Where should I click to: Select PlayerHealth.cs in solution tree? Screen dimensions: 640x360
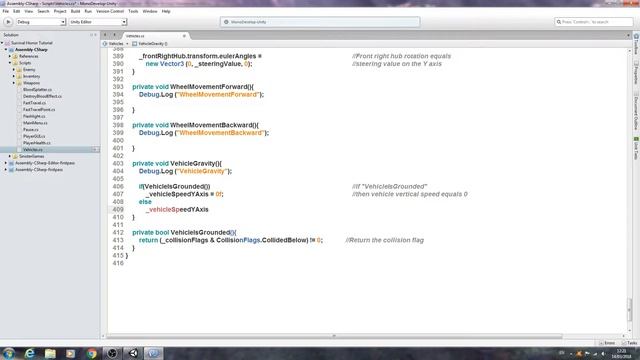[x=37, y=143]
